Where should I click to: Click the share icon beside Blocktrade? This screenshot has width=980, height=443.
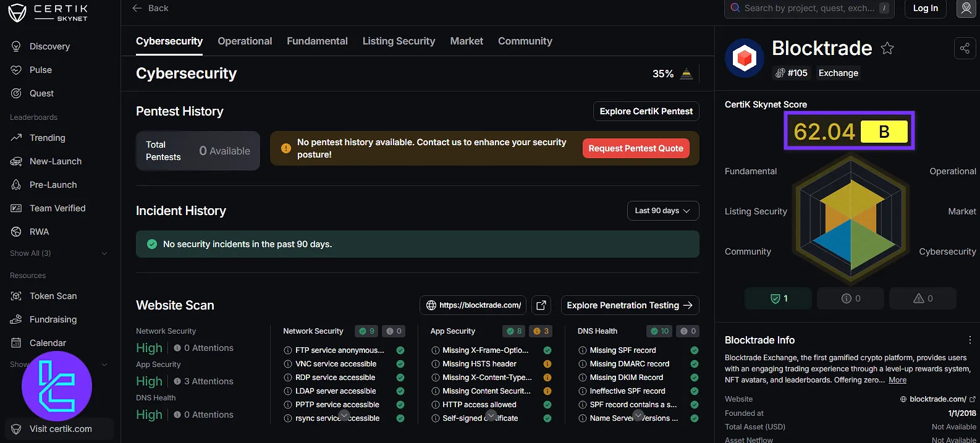(964, 48)
